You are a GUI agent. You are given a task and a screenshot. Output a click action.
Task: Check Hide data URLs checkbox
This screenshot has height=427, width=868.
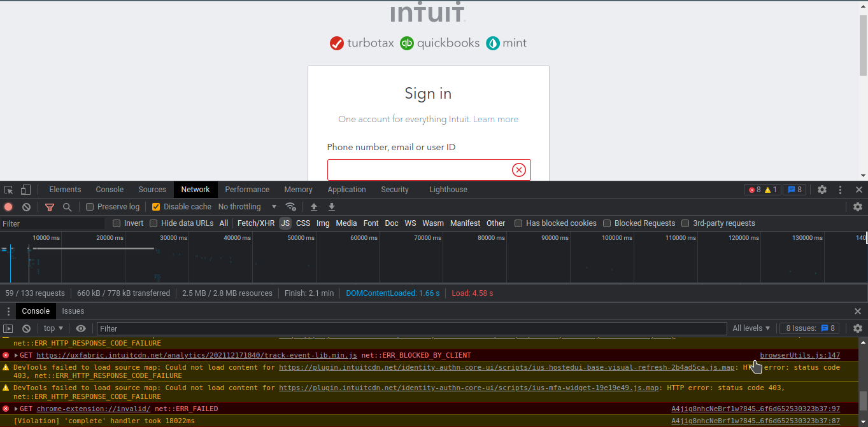(153, 223)
